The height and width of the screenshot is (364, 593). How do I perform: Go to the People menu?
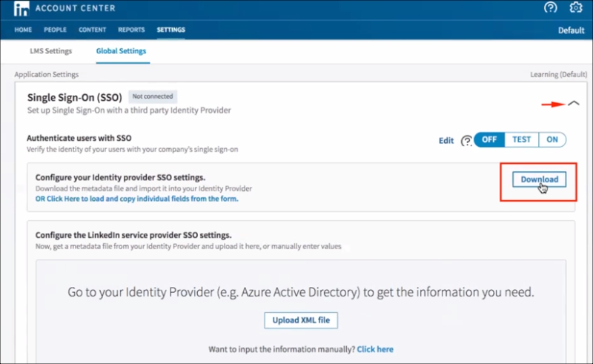click(x=55, y=30)
